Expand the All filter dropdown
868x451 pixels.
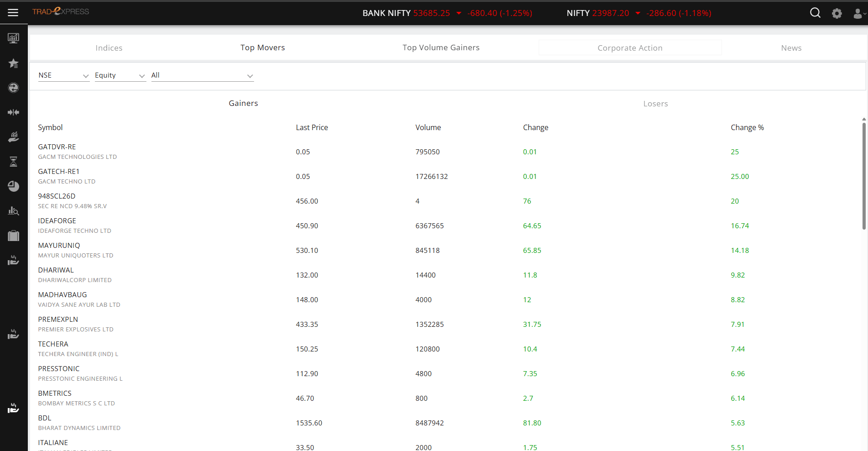(202, 75)
